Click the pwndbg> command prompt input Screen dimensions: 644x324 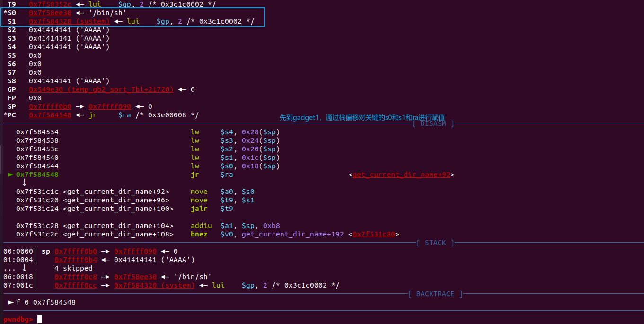click(40, 319)
